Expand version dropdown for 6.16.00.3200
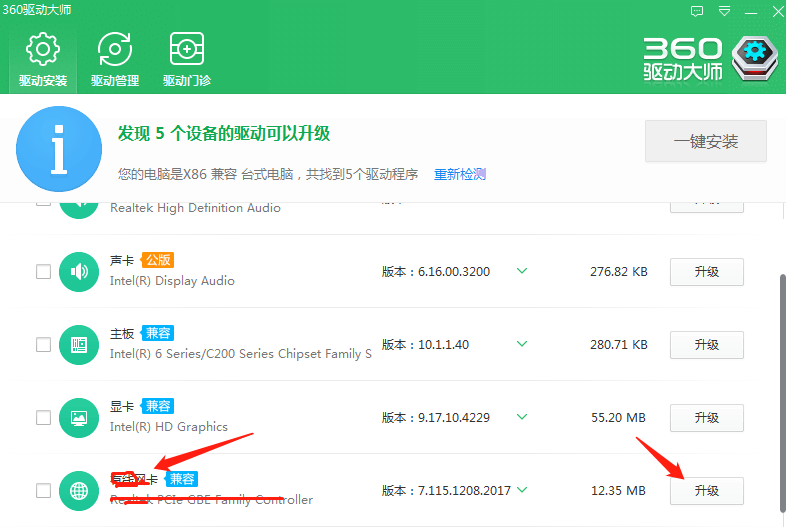The height and width of the screenshot is (527, 786). [522, 271]
